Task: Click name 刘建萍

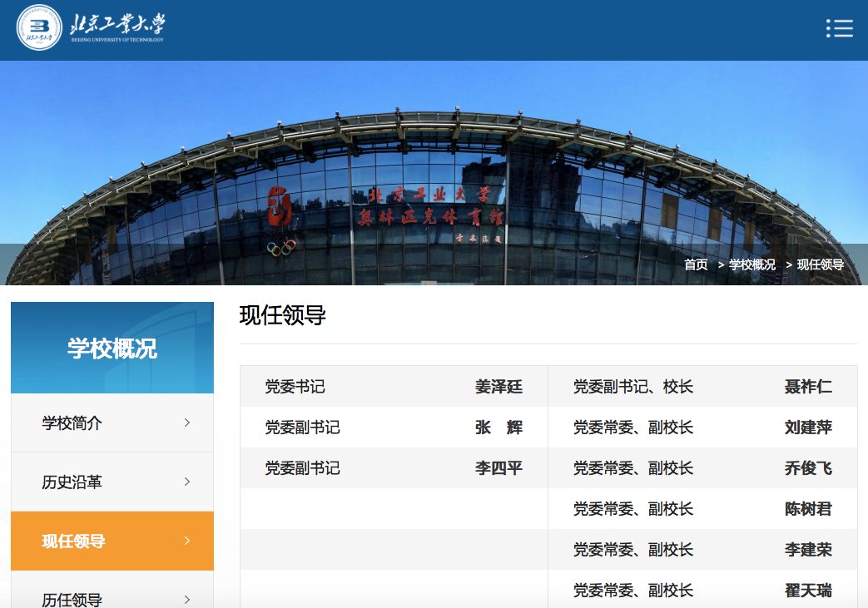Action: (808, 428)
